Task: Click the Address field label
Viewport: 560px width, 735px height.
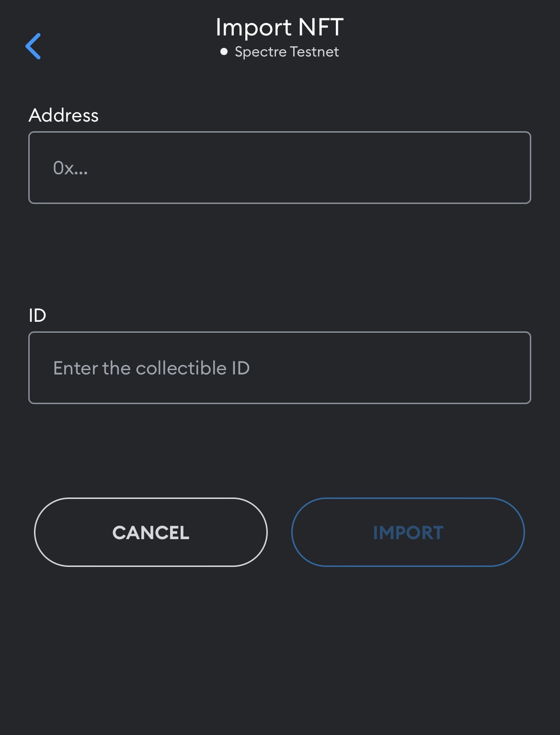Action: (x=64, y=115)
